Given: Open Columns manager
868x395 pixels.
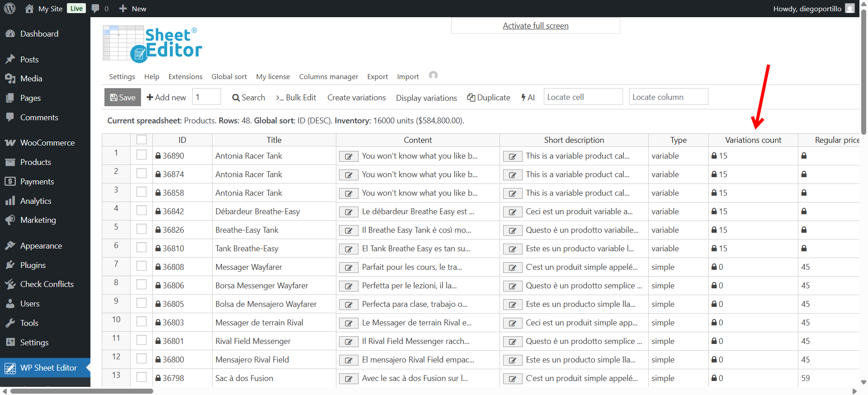Looking at the screenshot, I should pyautogui.click(x=328, y=77).
